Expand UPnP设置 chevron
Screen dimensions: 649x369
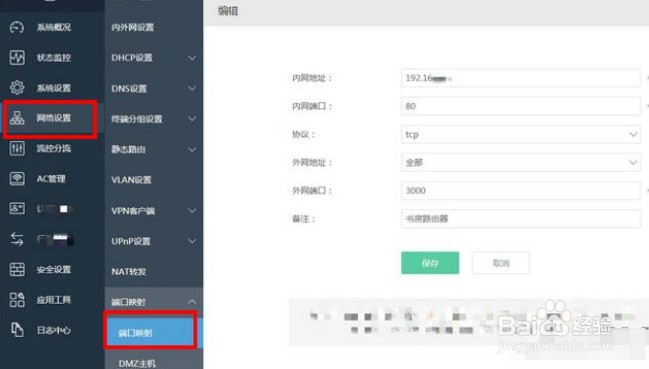coord(192,241)
